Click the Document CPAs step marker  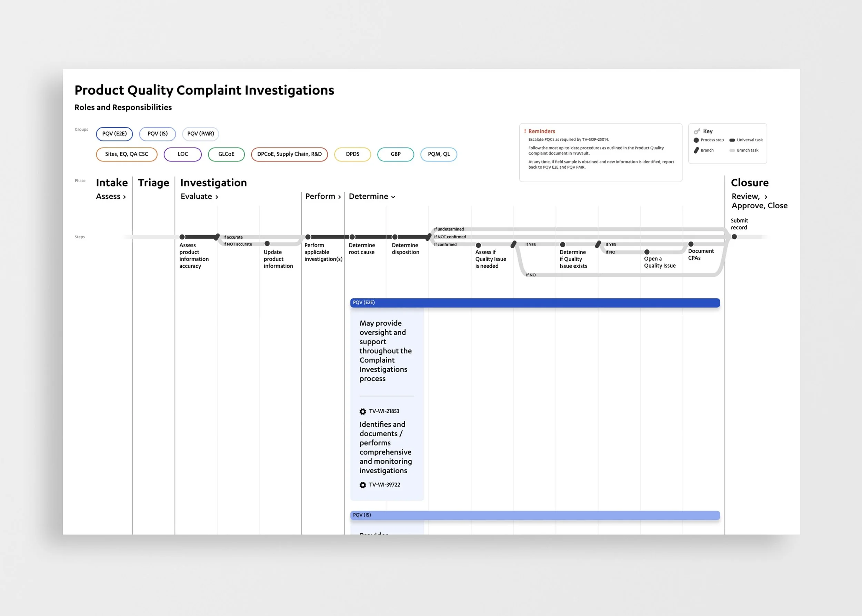[x=691, y=244]
